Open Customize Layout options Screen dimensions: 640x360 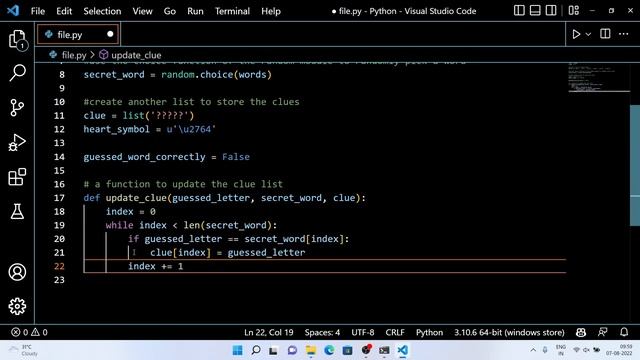tap(573, 11)
